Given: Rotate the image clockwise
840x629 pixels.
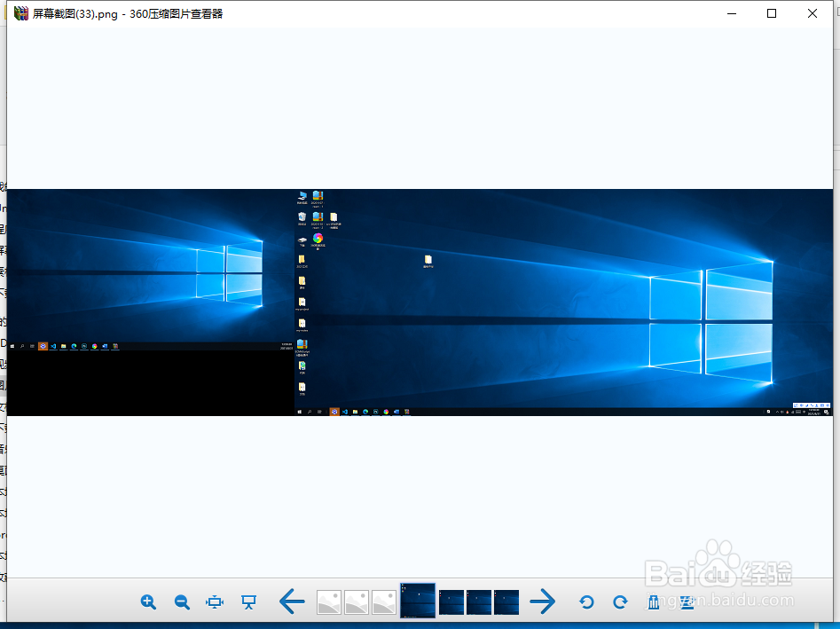Looking at the screenshot, I should (620, 601).
